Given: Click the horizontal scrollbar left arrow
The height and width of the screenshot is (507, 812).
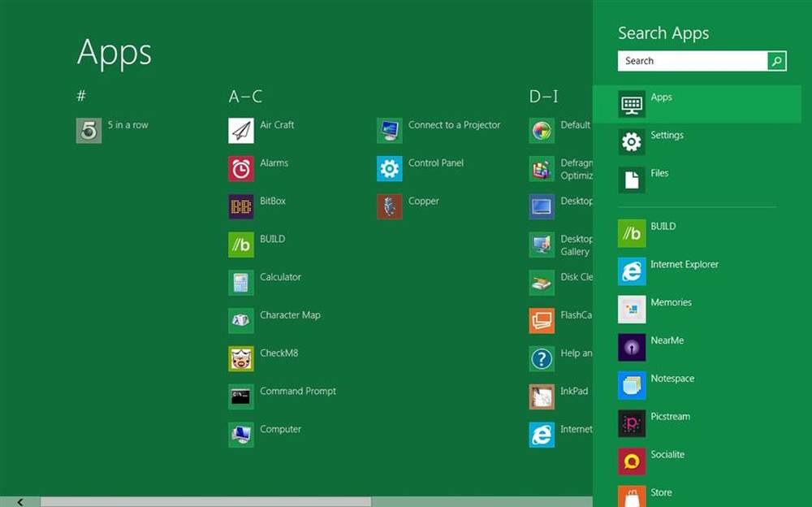Looking at the screenshot, I should pos(20,502).
